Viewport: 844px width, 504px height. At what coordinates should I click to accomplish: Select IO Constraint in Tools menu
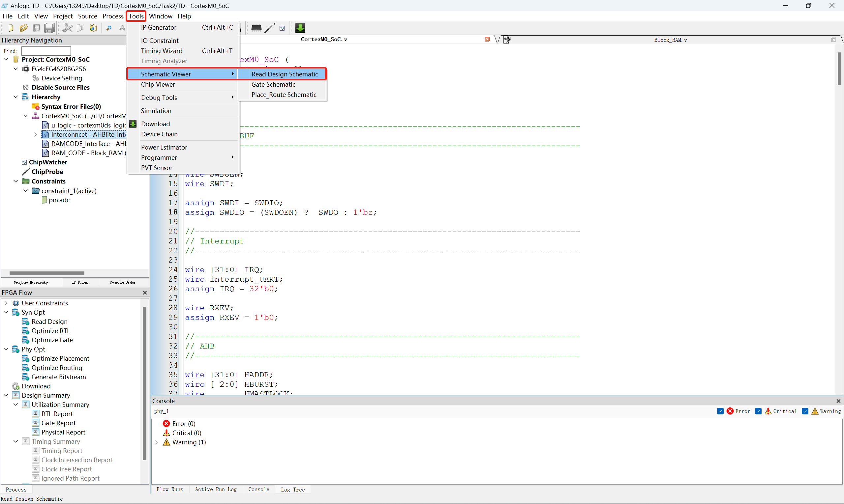(x=184, y=41)
